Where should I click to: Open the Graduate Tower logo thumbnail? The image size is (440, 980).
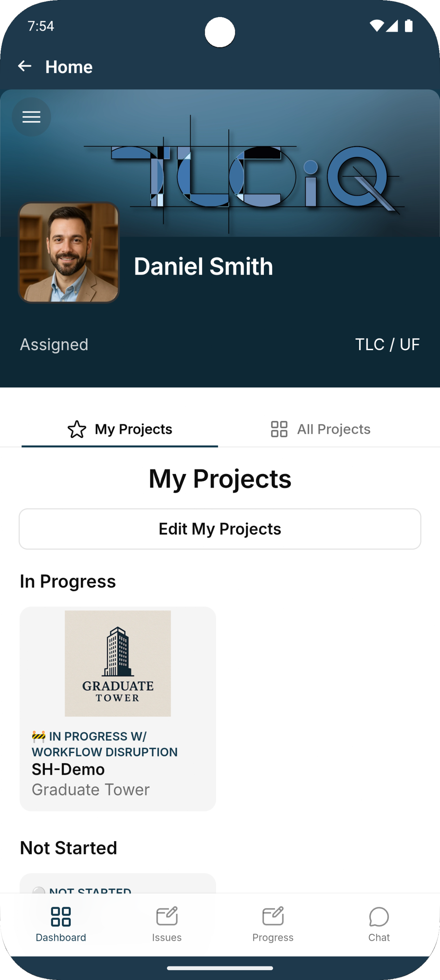[x=118, y=664]
